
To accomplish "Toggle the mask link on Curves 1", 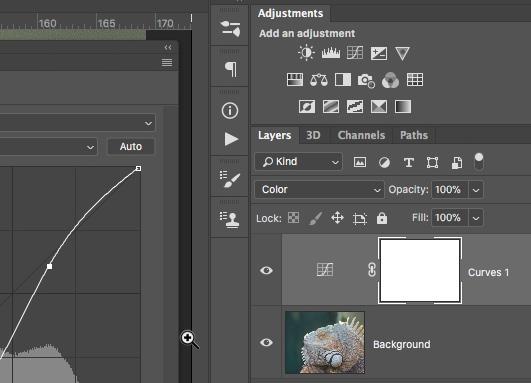I will pyautogui.click(x=371, y=270).
